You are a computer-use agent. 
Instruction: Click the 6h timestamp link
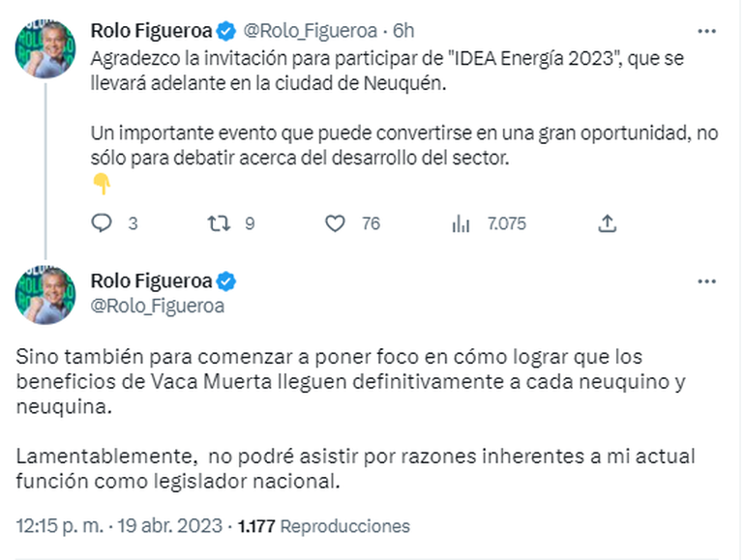(x=403, y=30)
